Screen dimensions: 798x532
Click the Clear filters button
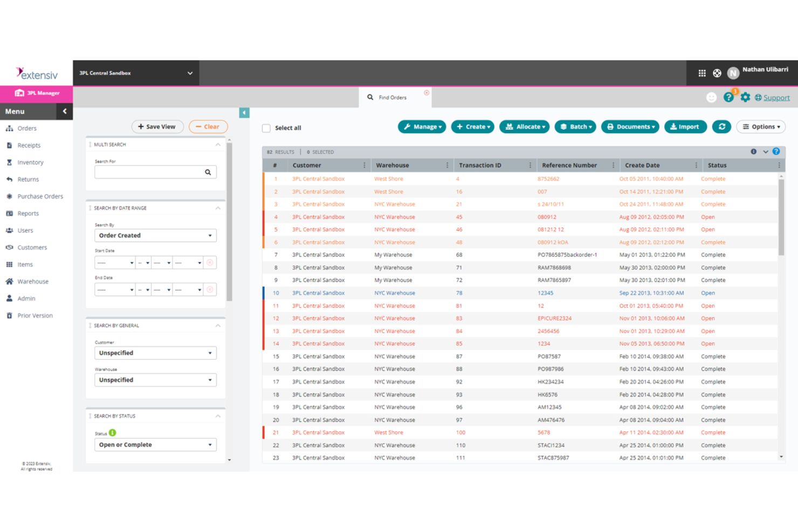coord(208,127)
